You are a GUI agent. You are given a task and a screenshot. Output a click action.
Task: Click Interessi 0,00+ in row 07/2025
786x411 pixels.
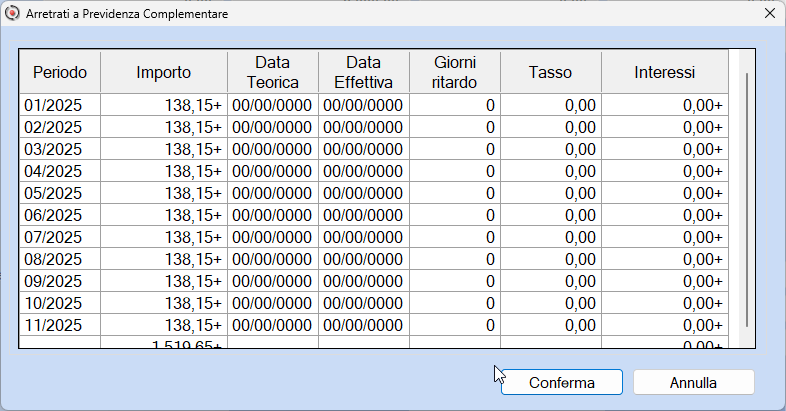pos(665,238)
